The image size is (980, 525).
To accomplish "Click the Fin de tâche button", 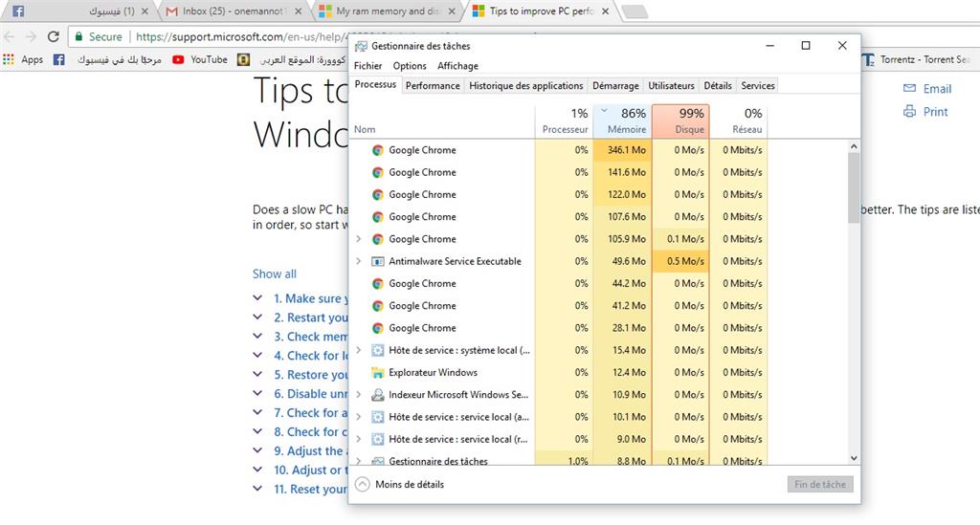I will click(x=820, y=485).
